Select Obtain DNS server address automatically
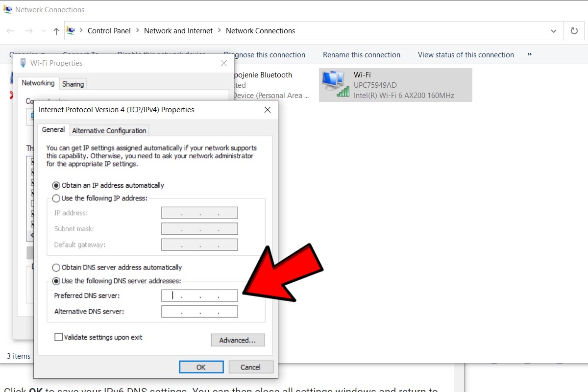Image resolution: width=588 pixels, height=392 pixels. point(56,268)
